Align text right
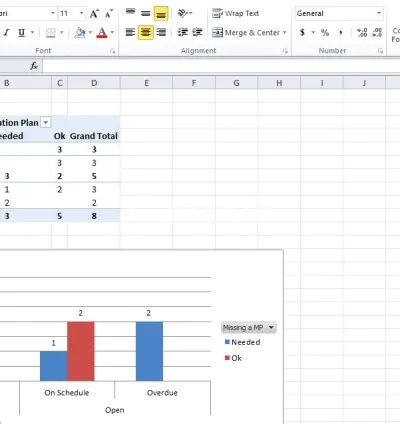This screenshot has width=400, height=424. click(x=161, y=32)
